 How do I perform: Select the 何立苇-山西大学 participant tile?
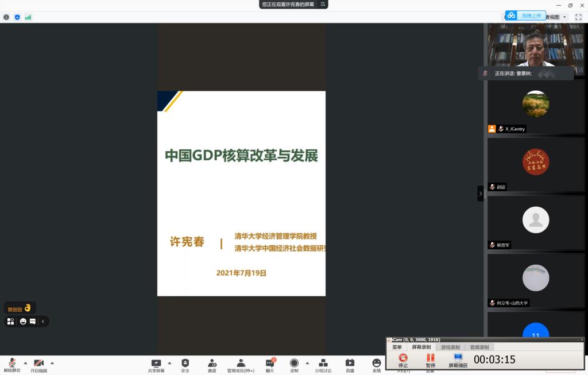coord(536,281)
